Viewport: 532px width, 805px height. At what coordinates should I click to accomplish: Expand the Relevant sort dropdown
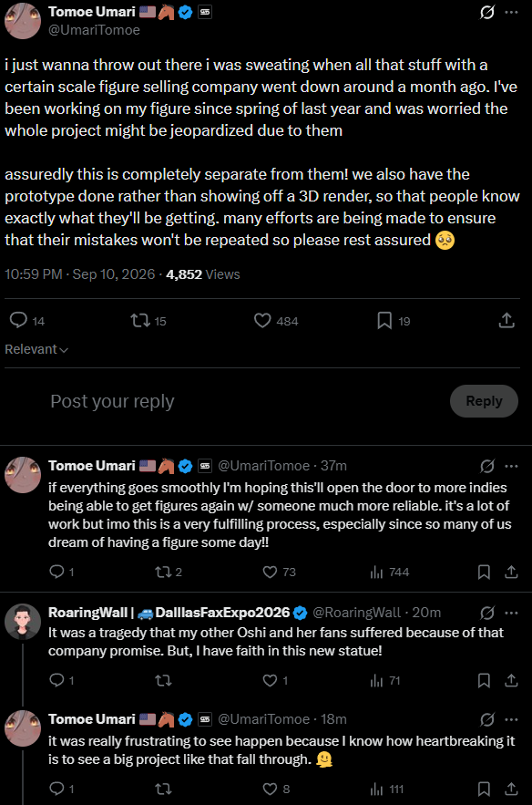[36, 349]
